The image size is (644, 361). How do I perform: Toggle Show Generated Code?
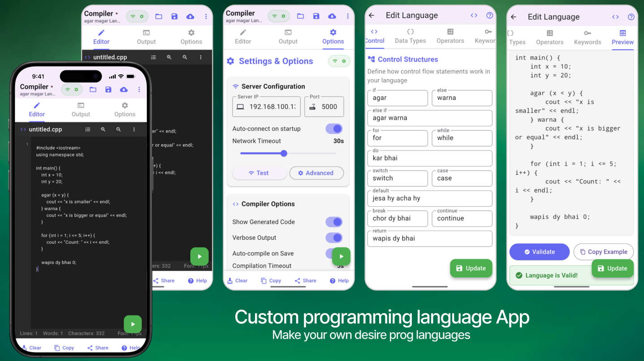click(x=334, y=222)
